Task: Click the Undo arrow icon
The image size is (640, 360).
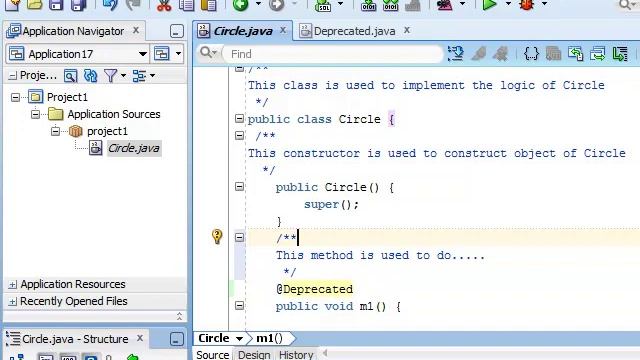Action: tap(110, 5)
